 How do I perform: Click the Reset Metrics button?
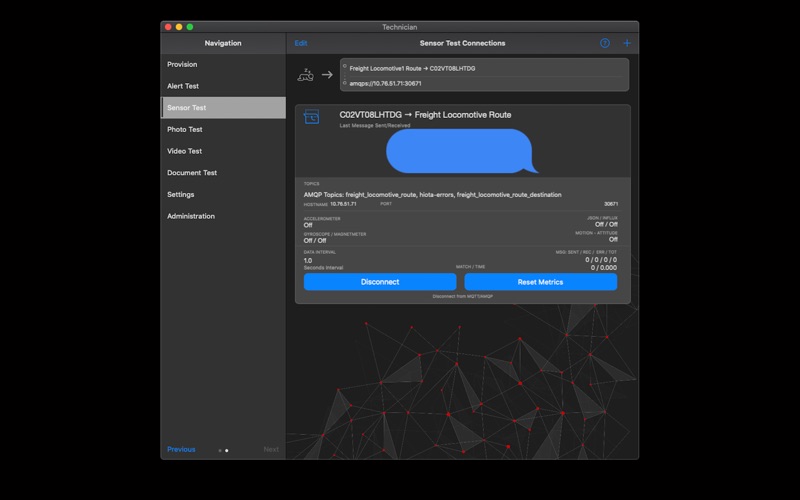540,282
